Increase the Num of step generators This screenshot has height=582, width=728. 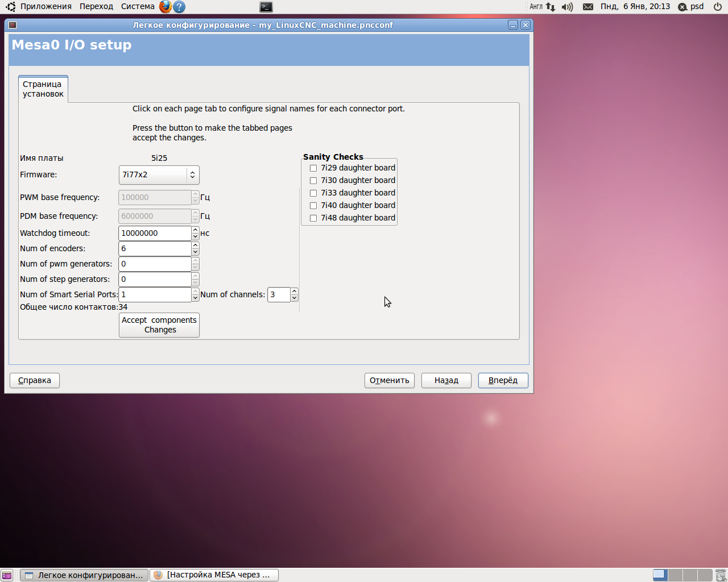[196, 276]
